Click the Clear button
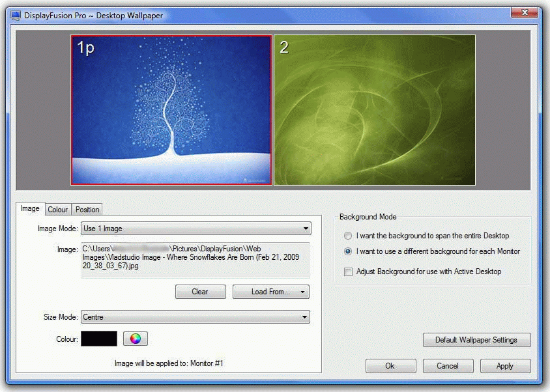 point(200,292)
